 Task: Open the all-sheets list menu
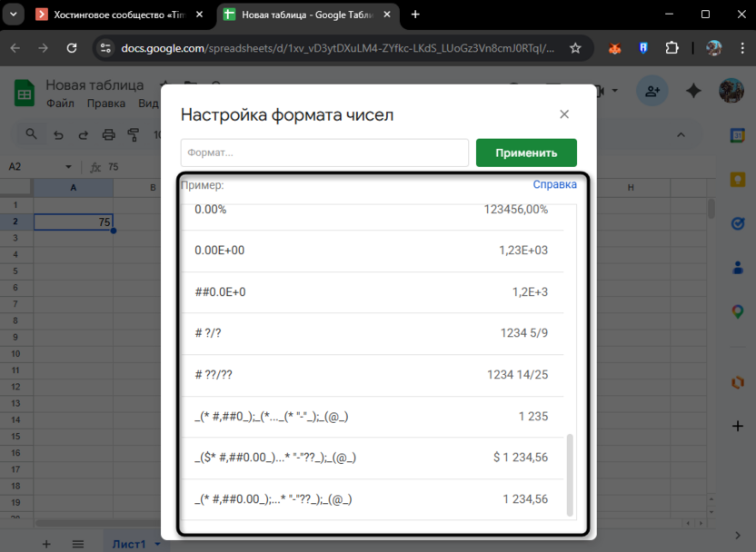78,543
